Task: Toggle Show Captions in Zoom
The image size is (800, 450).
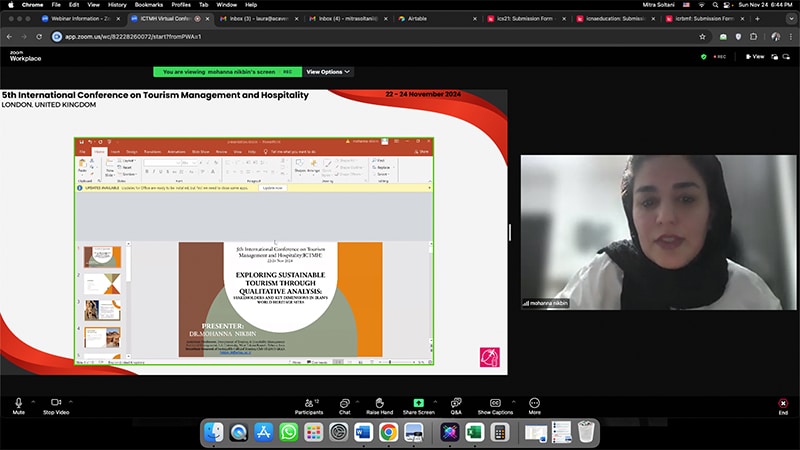Action: point(494,402)
